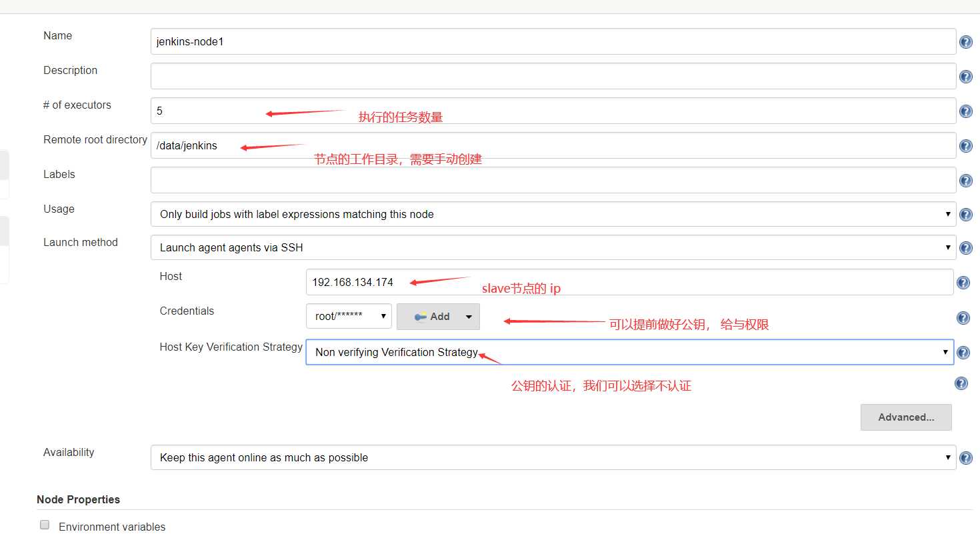The width and height of the screenshot is (980, 538).
Task: Open help icon beside Labels field
Action: pyautogui.click(x=965, y=181)
